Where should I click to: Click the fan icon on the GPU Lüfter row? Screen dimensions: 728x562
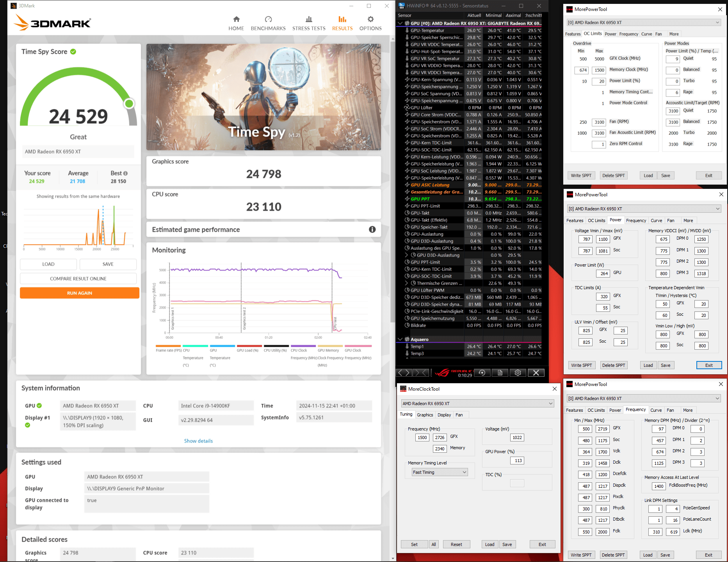tap(407, 108)
